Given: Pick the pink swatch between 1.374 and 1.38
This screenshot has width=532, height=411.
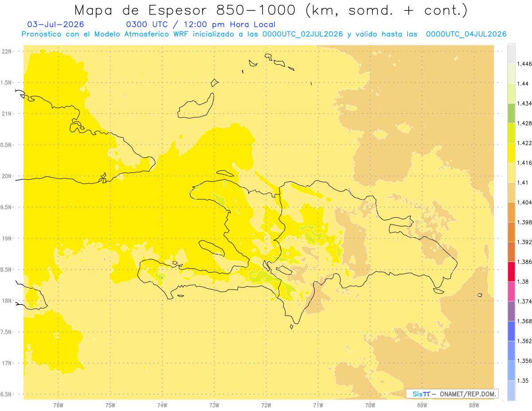Looking at the screenshot, I should (x=511, y=291).
